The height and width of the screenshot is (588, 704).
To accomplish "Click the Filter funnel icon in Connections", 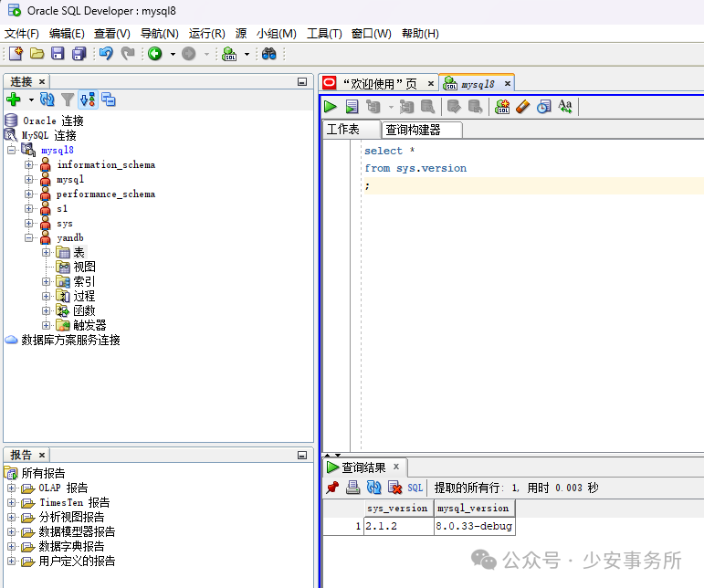I will (x=68, y=100).
